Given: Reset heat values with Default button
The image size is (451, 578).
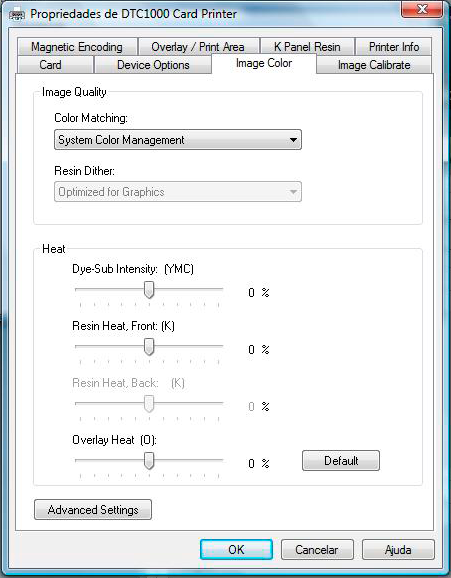Looking at the screenshot, I should (x=341, y=460).
